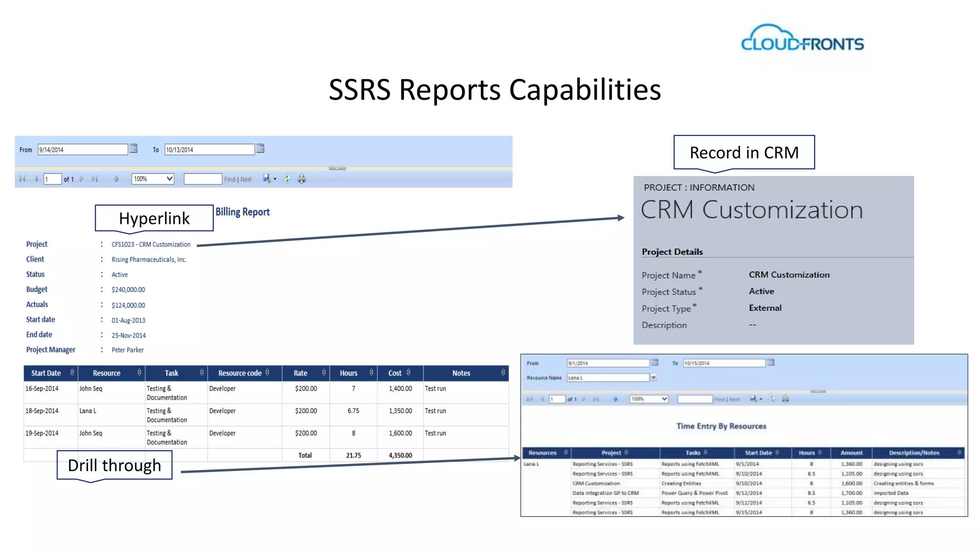The width and height of the screenshot is (980, 551).
Task: Go to last page in Billing Report toolbar
Action: (95, 179)
